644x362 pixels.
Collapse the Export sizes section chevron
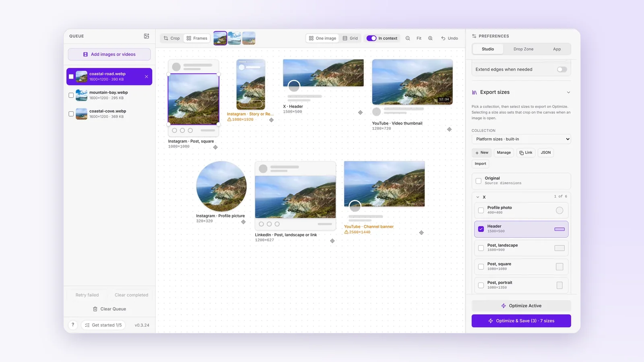(x=568, y=93)
